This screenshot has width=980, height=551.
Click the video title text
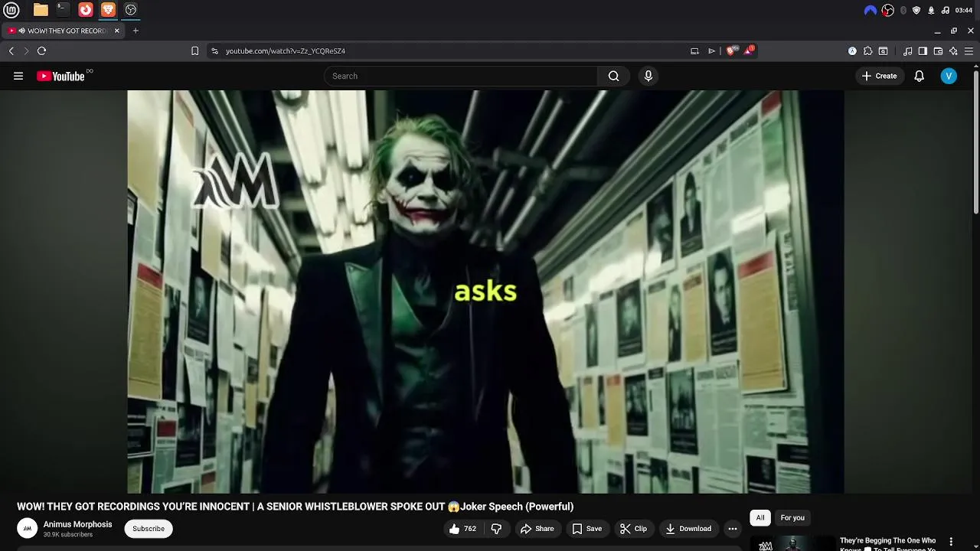pyautogui.click(x=295, y=507)
